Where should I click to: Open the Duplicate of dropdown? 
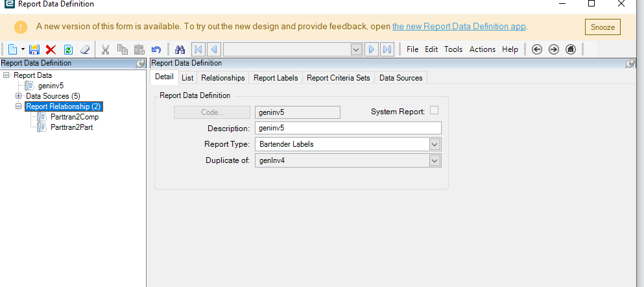coord(435,160)
